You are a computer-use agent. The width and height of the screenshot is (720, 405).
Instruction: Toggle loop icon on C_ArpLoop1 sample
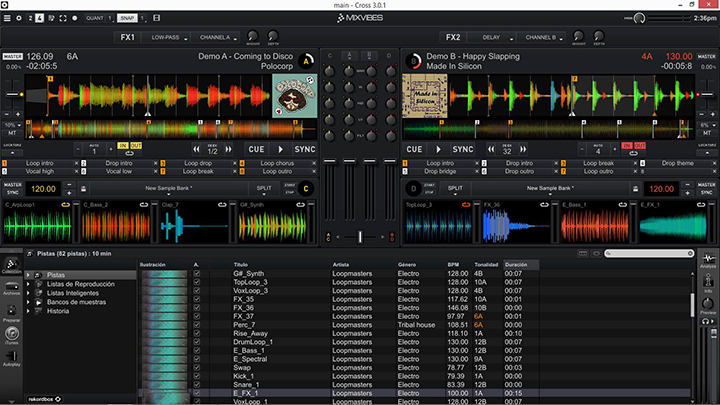tap(65, 205)
